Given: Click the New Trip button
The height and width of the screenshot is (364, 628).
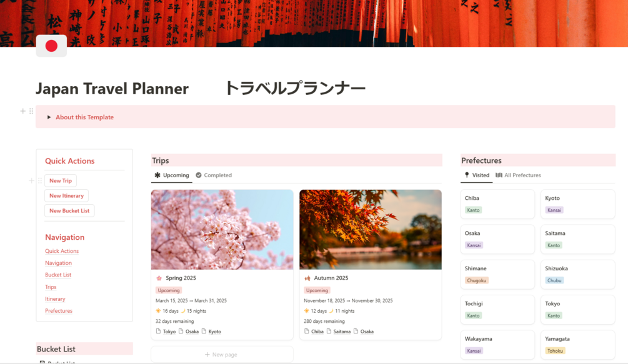Looking at the screenshot, I should point(61,181).
